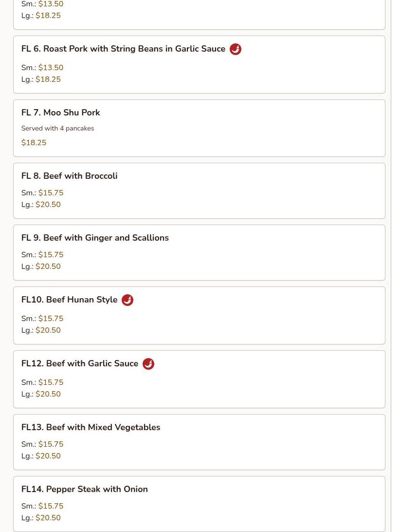
Task: Click large price of Pepper Steak with Onion
Action: [x=48, y=518]
